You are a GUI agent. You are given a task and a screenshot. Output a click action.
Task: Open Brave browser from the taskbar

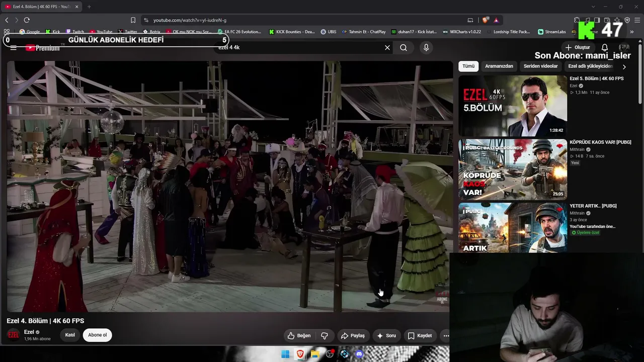[x=300, y=354]
